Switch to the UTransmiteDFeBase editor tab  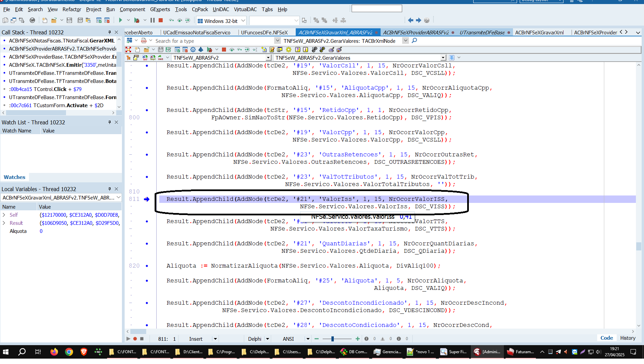pos(482,32)
